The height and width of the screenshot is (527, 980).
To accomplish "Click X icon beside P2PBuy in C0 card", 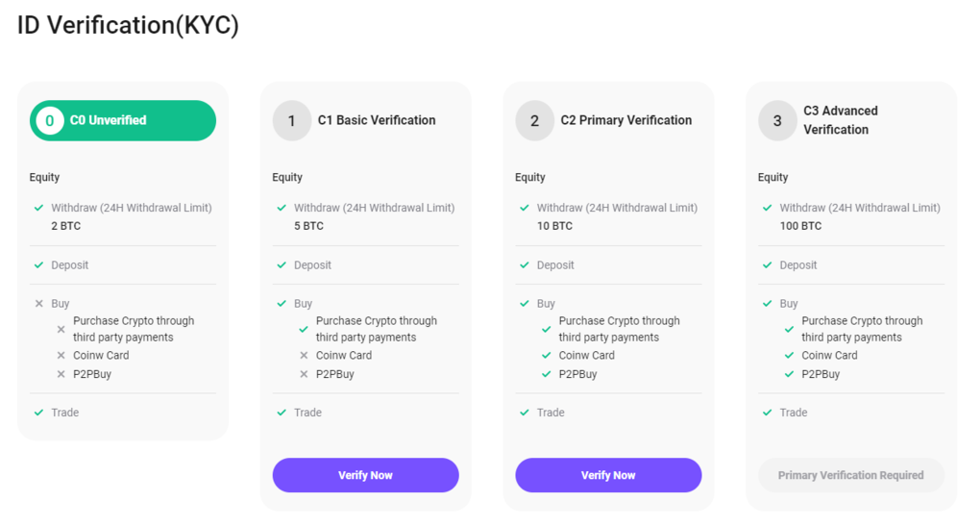I will pos(61,374).
